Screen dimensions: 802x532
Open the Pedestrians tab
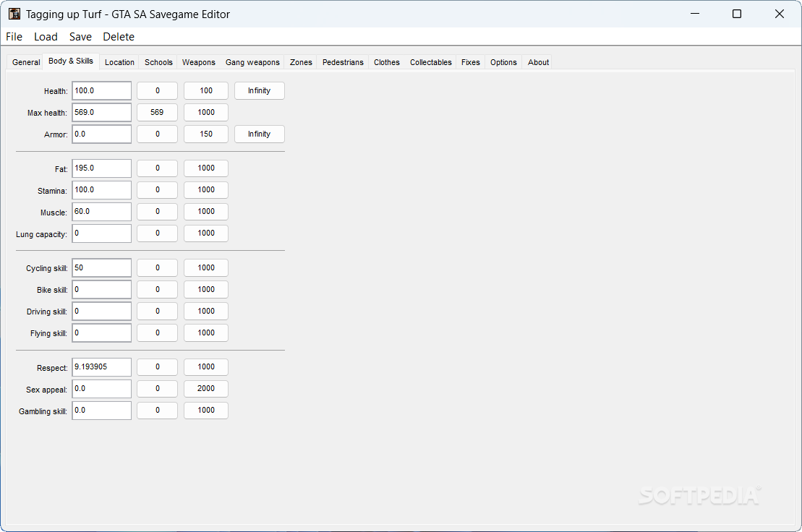pyautogui.click(x=343, y=62)
